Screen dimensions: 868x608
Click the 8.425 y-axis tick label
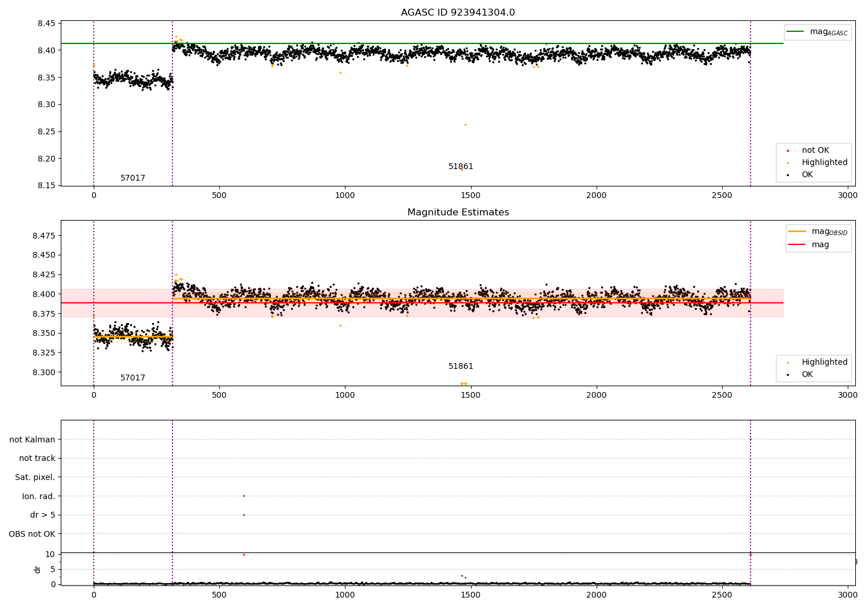(45, 274)
